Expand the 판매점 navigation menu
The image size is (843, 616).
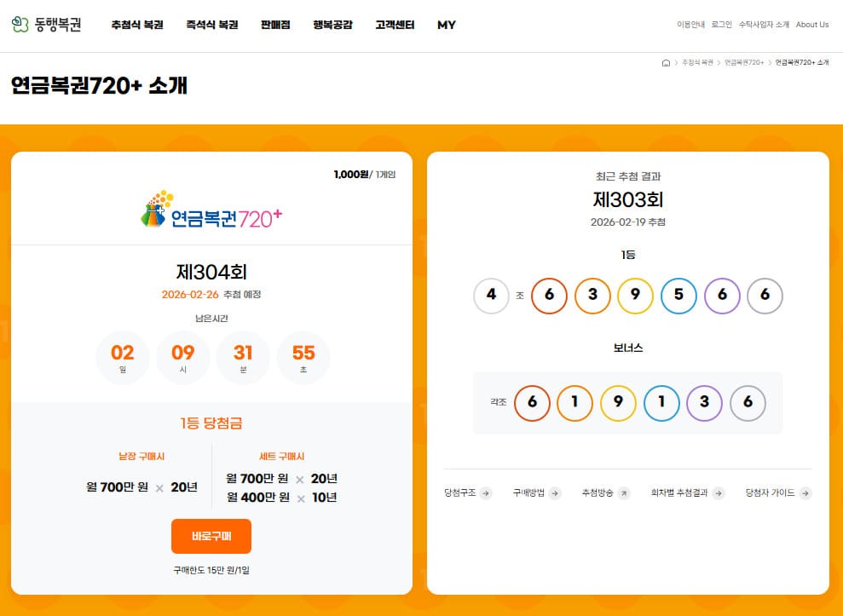(x=275, y=25)
